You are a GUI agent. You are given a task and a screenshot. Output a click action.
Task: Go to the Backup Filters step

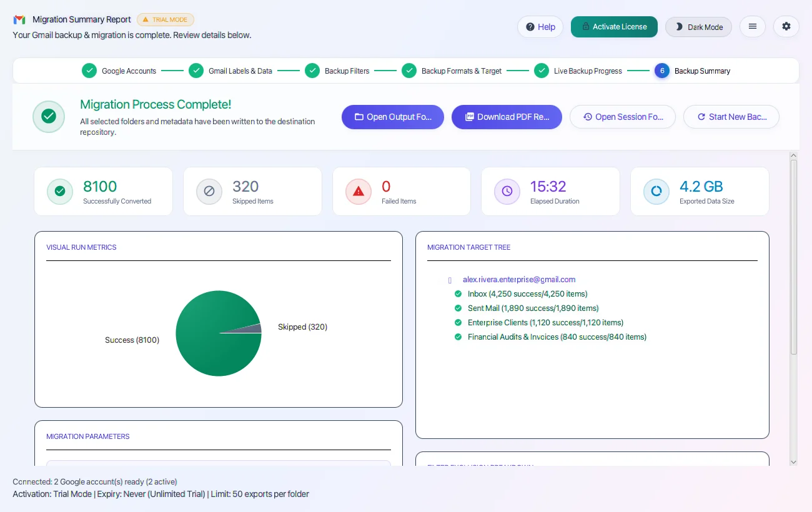pyautogui.click(x=337, y=71)
